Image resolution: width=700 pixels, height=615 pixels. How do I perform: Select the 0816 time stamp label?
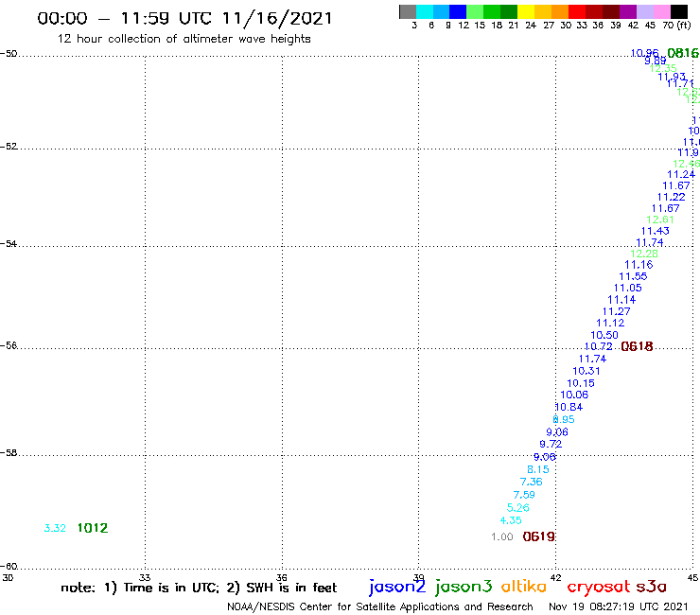[x=683, y=53]
